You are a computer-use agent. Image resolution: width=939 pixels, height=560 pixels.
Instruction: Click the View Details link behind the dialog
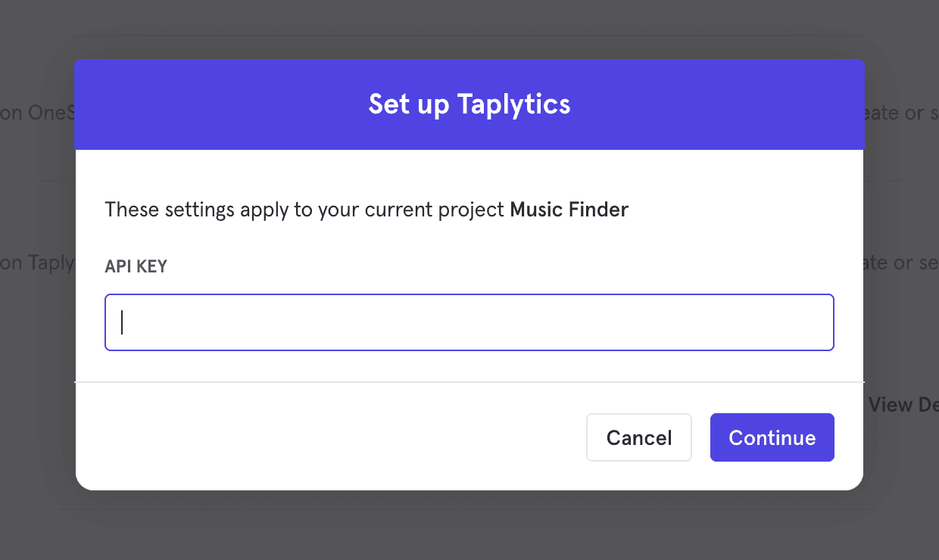(x=905, y=404)
